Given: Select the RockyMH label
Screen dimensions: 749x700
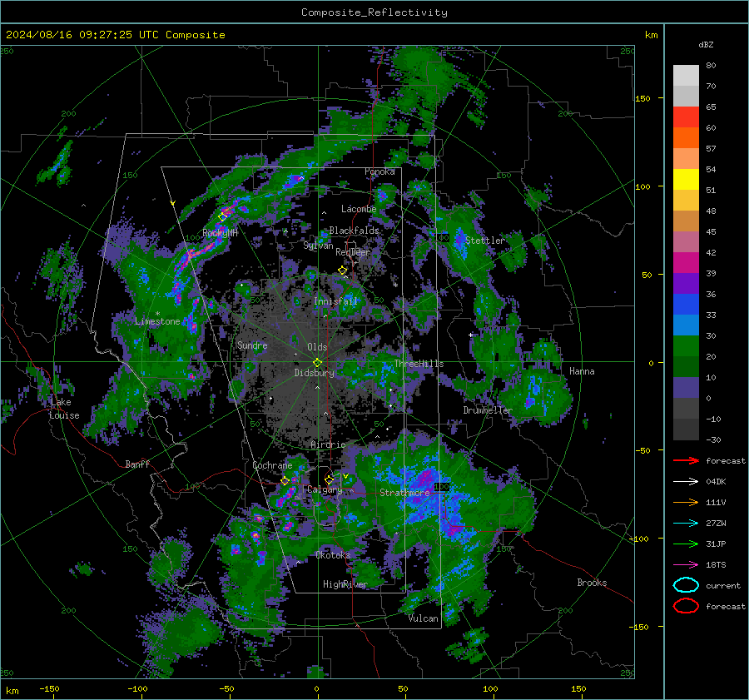Looking at the screenshot, I should (x=221, y=233).
